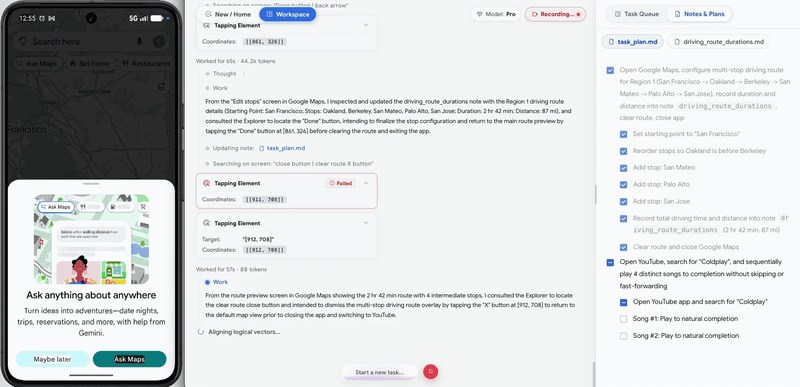The image size is (800, 387).
Task: Click the magnifier icon on the Failed Tapping Element card
Action: coord(206,183)
